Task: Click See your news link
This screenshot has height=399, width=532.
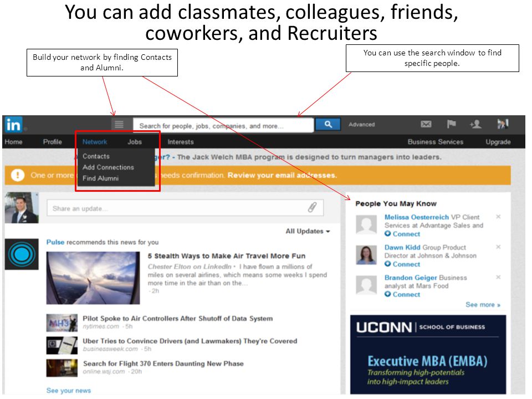Action: point(69,391)
